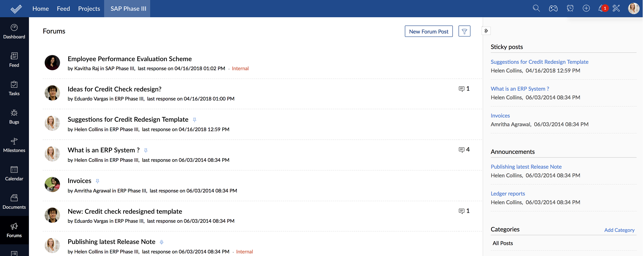Click Helen Collins avatar on ERP System post
The width and height of the screenshot is (644, 256).
click(x=52, y=154)
